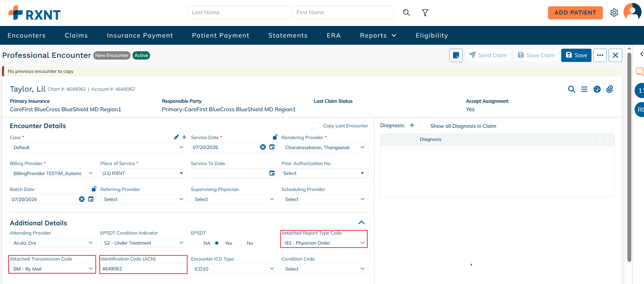The height and width of the screenshot is (284, 644).
Task: Open the Attached Transmission Code dropdown
Action: [53, 269]
